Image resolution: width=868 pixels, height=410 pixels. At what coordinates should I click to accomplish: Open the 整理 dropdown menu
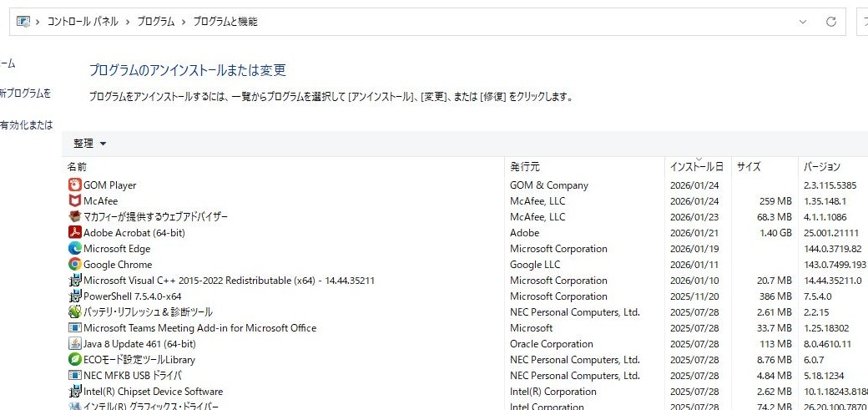point(90,144)
